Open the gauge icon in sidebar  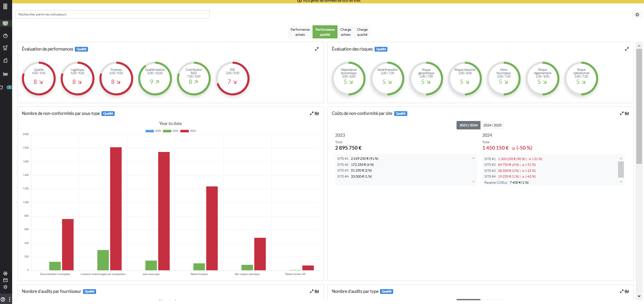tap(5, 36)
